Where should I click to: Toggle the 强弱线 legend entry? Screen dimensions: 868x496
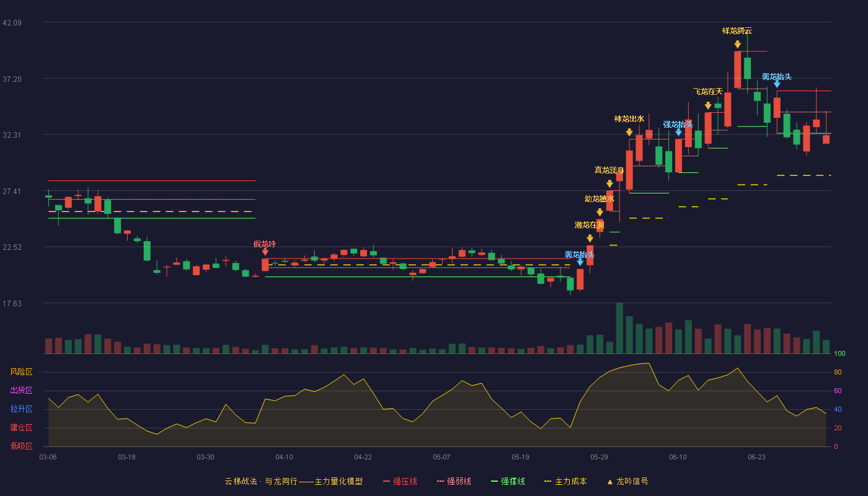coord(454,481)
